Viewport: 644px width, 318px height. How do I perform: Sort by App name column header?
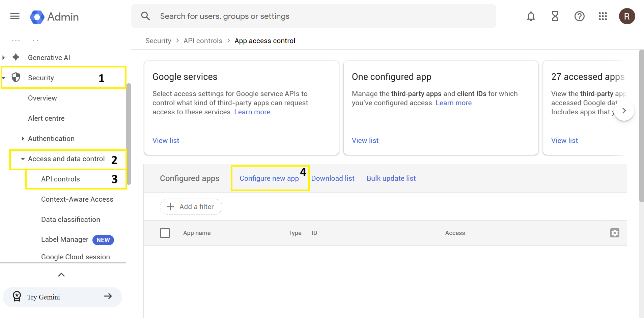coord(197,233)
